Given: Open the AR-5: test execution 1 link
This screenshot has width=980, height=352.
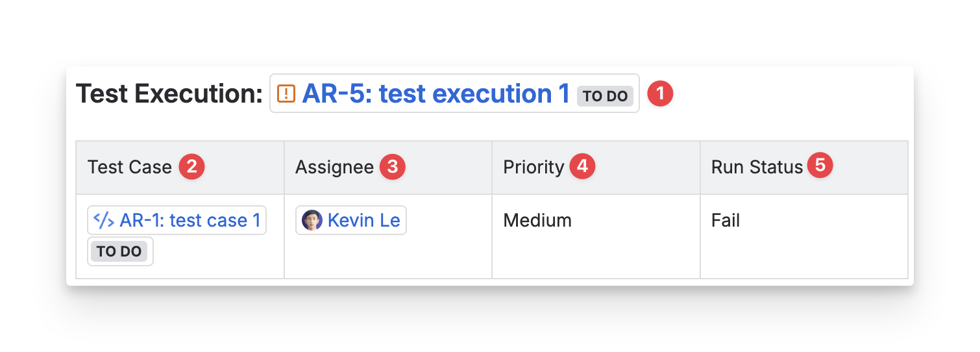Looking at the screenshot, I should pos(435,94).
